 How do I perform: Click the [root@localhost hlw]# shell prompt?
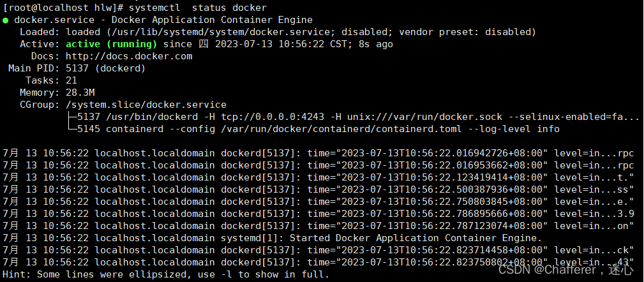[x=63, y=8]
